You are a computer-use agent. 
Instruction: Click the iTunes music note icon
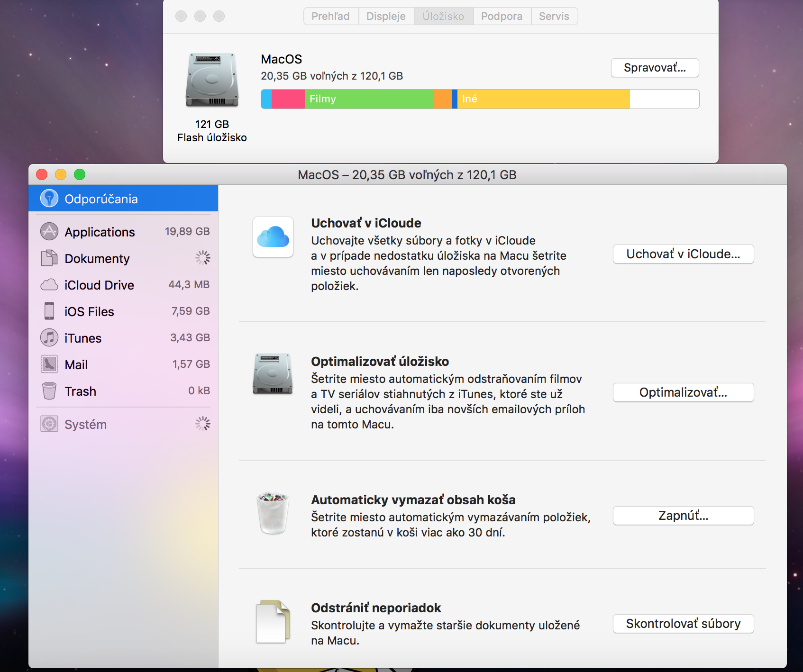[x=49, y=338]
